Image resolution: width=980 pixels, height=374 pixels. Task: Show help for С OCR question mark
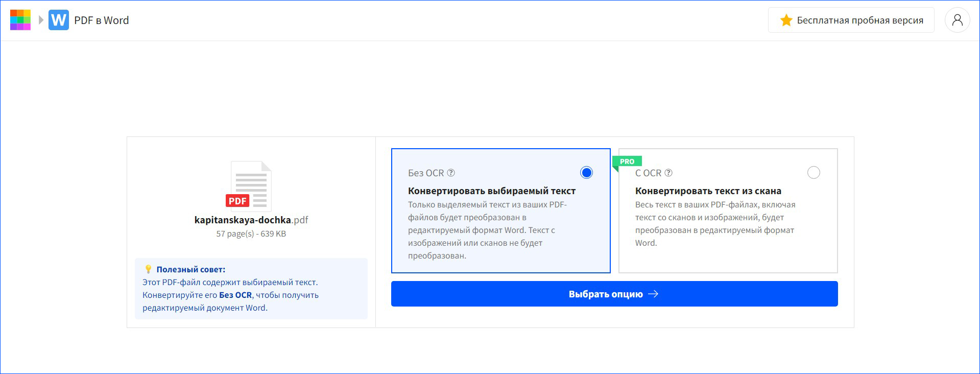[668, 173]
